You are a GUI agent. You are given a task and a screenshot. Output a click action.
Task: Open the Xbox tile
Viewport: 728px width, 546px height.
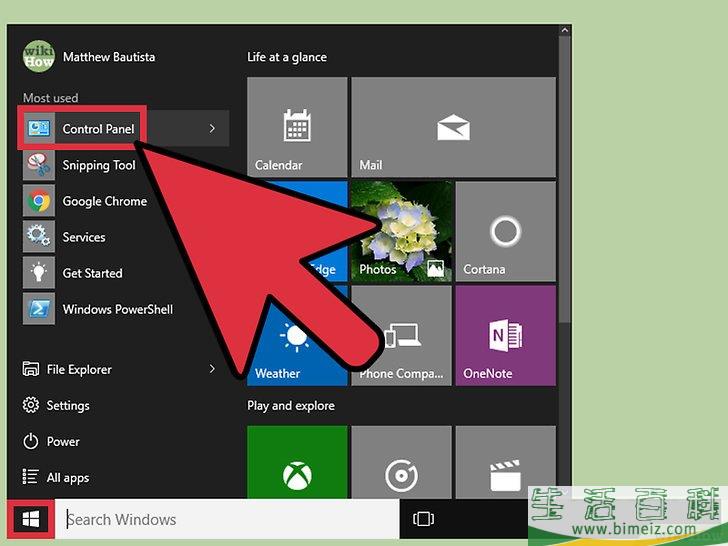(x=297, y=462)
